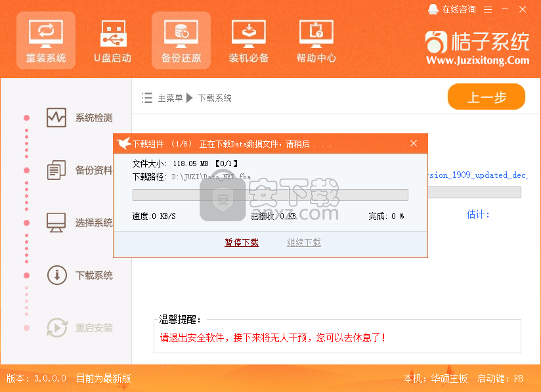This screenshot has width=541, height=392.
Task: Click the 下载系统 download circle icon
Action: click(x=56, y=275)
